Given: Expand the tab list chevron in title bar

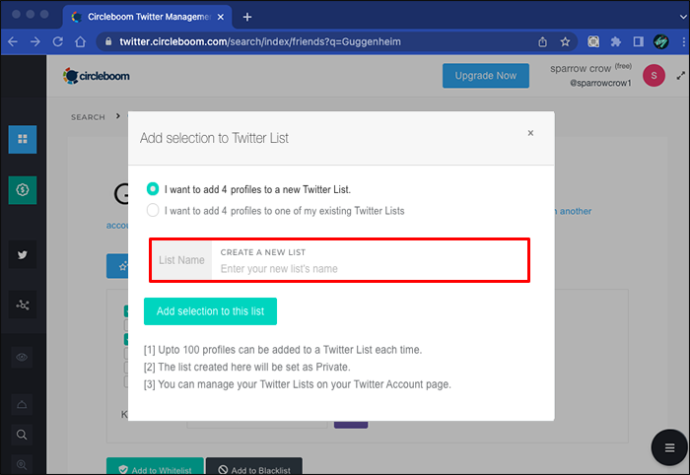Looking at the screenshot, I should [683, 17].
